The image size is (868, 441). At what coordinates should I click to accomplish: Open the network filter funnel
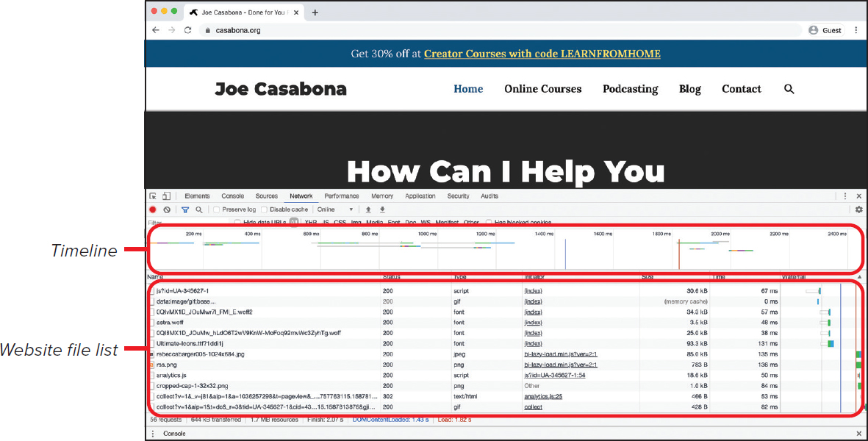184,210
